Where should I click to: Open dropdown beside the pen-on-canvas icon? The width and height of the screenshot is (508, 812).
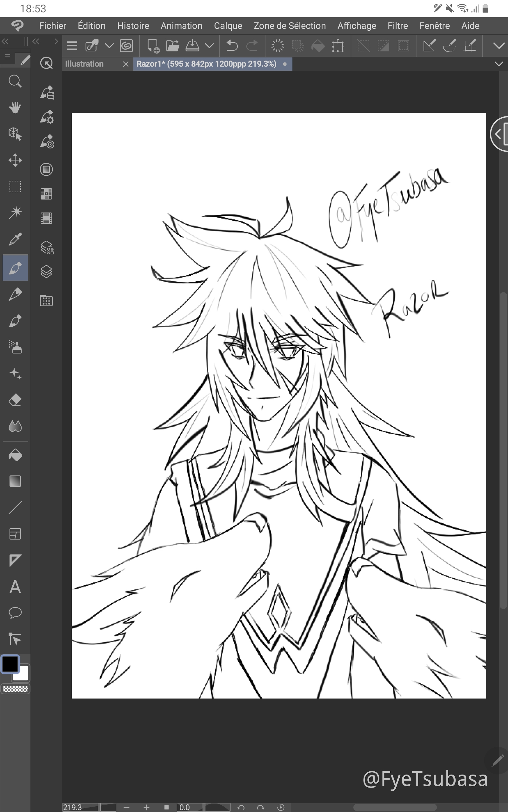click(x=109, y=46)
